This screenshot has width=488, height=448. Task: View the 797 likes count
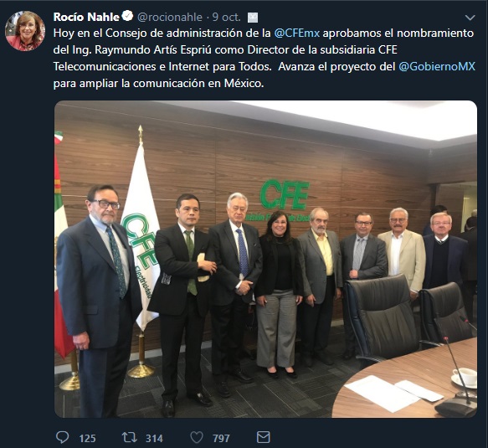[221, 438]
